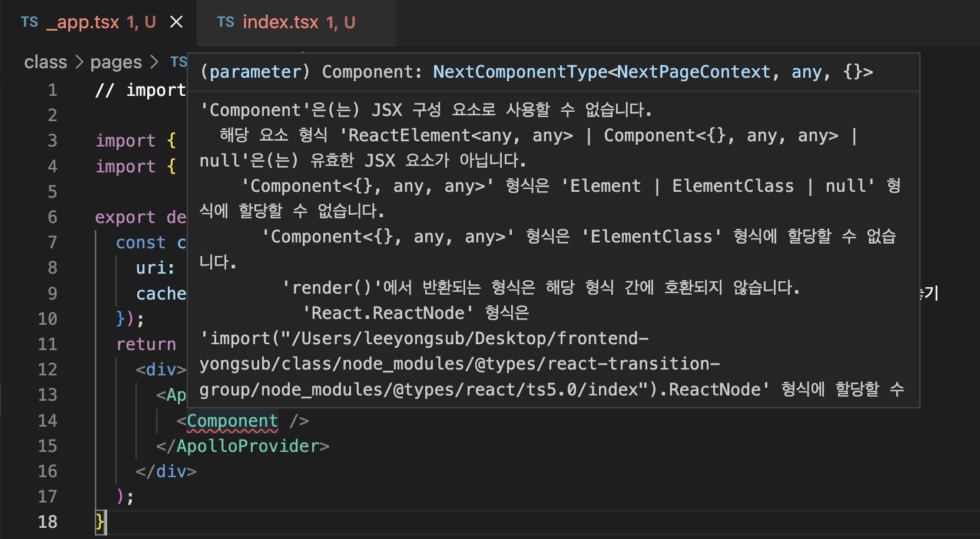Image resolution: width=980 pixels, height=539 pixels.
Task: Click NextComponentType in hover tooltip header
Action: point(520,72)
